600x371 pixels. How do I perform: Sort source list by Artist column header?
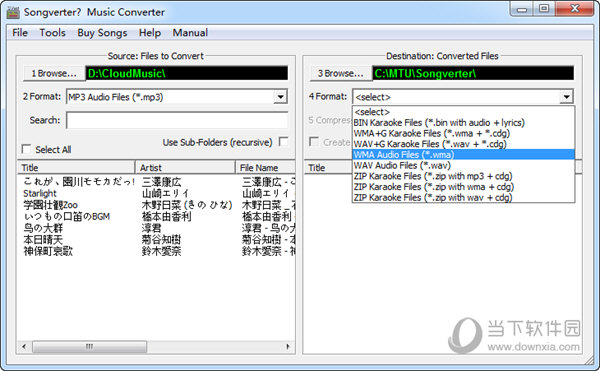[185, 168]
